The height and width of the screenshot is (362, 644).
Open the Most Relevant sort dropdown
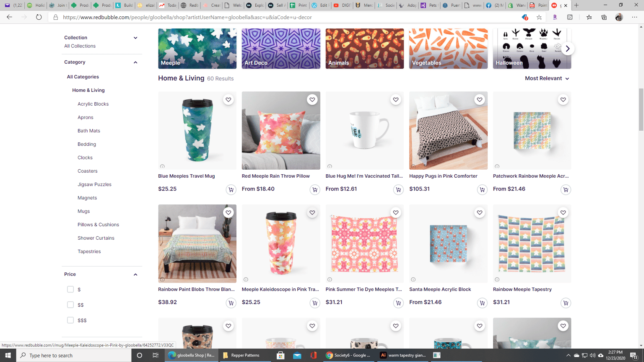[x=547, y=78]
